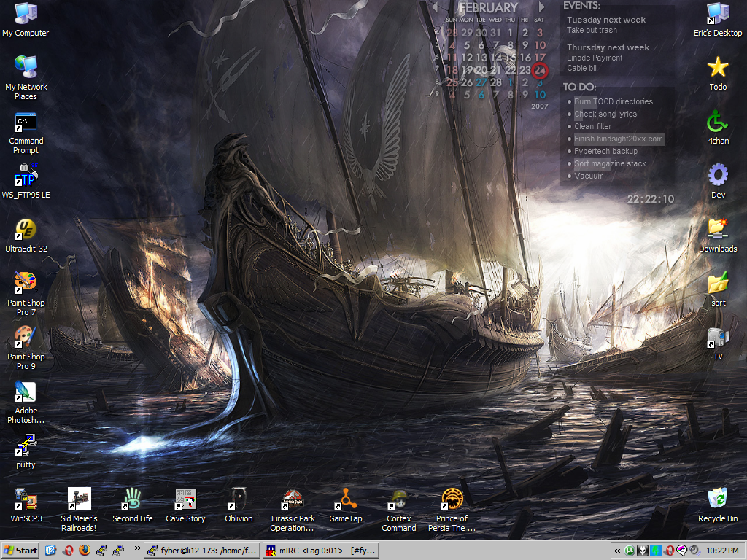Click 'Finish hindsight20xx.com' to-do item
This screenshot has width=747, height=560.
(x=619, y=139)
